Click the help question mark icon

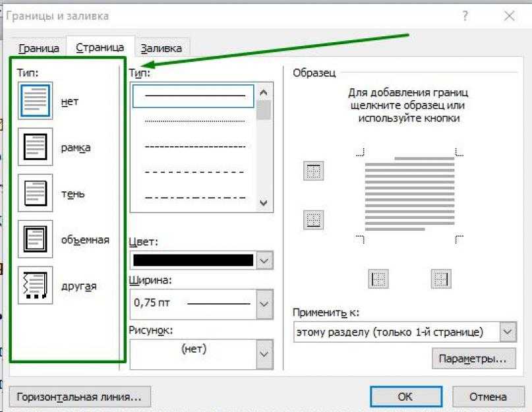point(465,16)
